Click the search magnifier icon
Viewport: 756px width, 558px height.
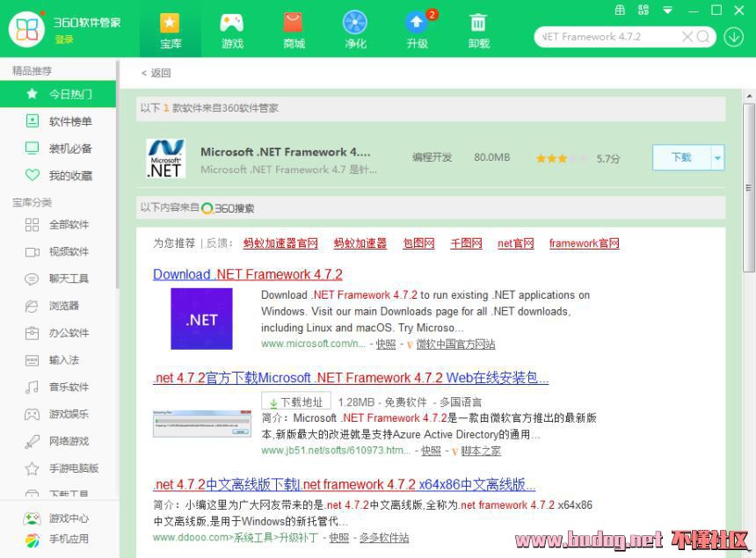point(703,37)
